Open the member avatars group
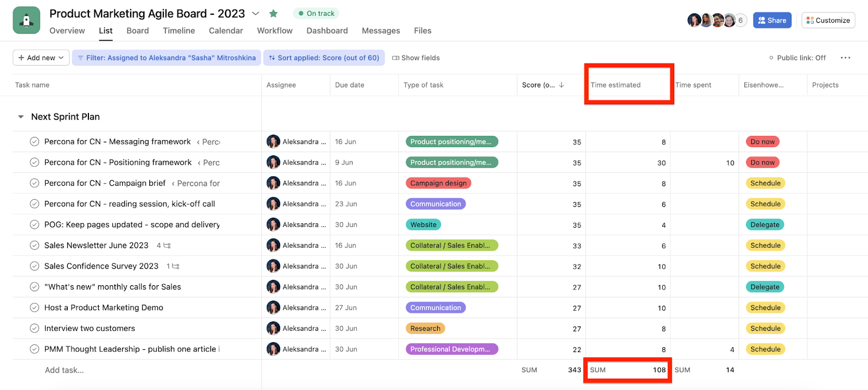This screenshot has width=868, height=390. point(717,20)
